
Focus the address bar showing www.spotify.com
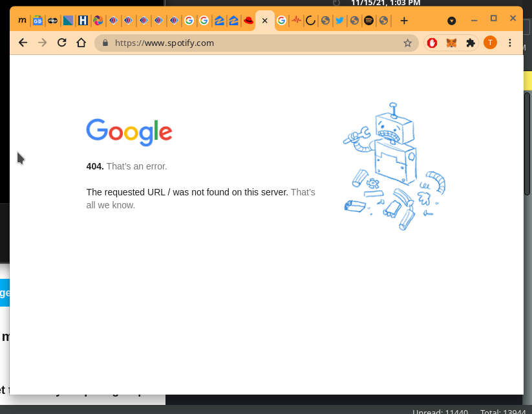coord(256,43)
